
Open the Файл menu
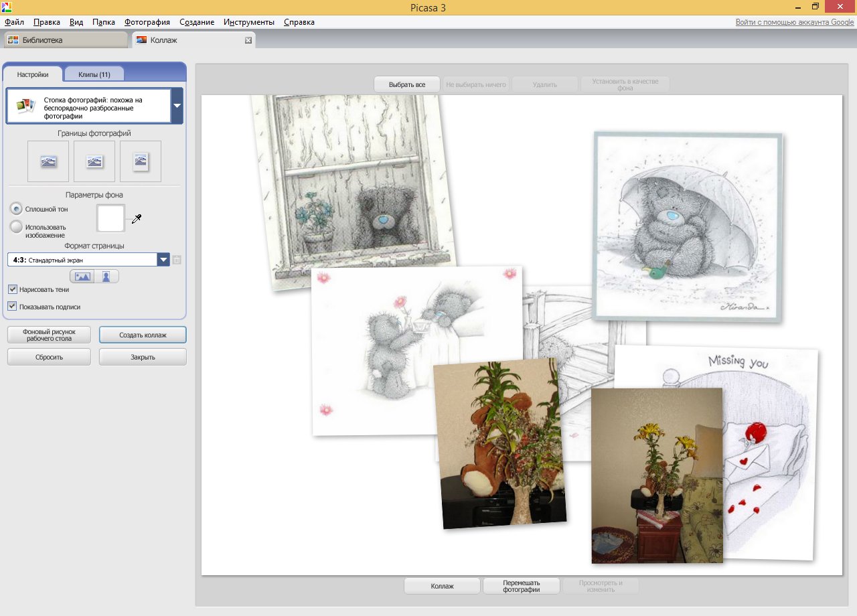(x=14, y=22)
